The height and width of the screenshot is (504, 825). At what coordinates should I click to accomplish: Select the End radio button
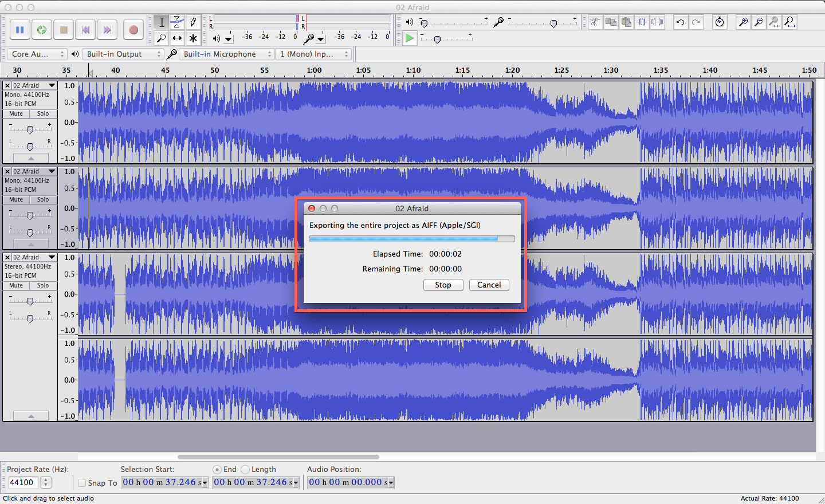217,469
